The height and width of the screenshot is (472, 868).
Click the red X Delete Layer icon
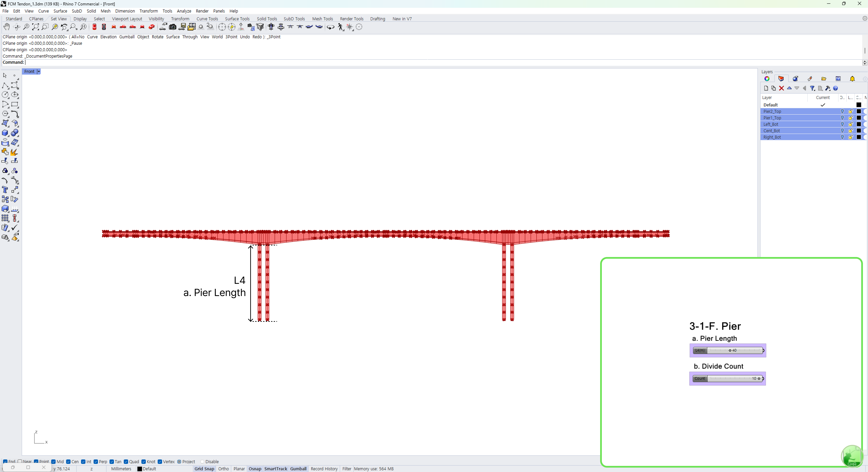tap(781, 88)
